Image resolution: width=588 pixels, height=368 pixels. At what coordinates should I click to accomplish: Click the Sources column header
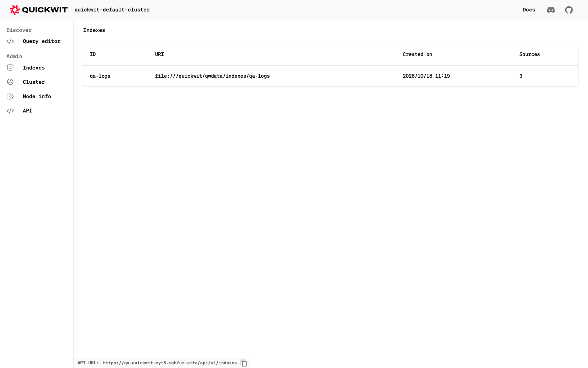pyautogui.click(x=530, y=54)
